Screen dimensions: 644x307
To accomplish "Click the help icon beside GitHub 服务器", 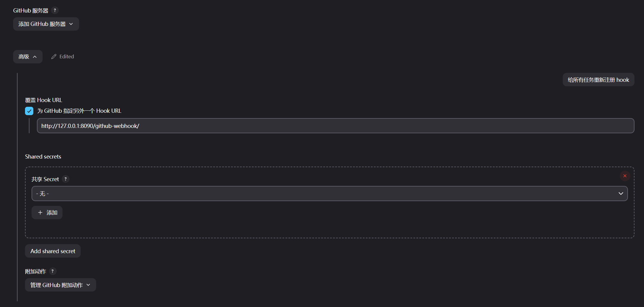I will click(x=55, y=10).
